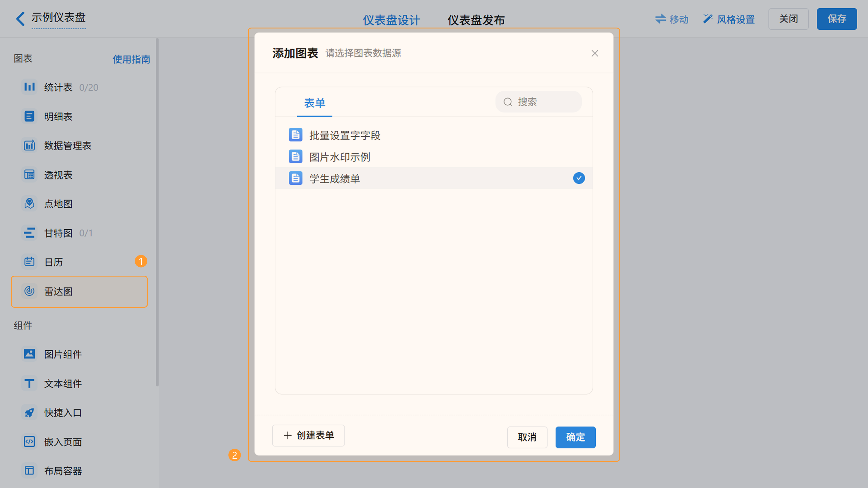Click the 确定 confirm button
868x488 pixels.
click(575, 437)
